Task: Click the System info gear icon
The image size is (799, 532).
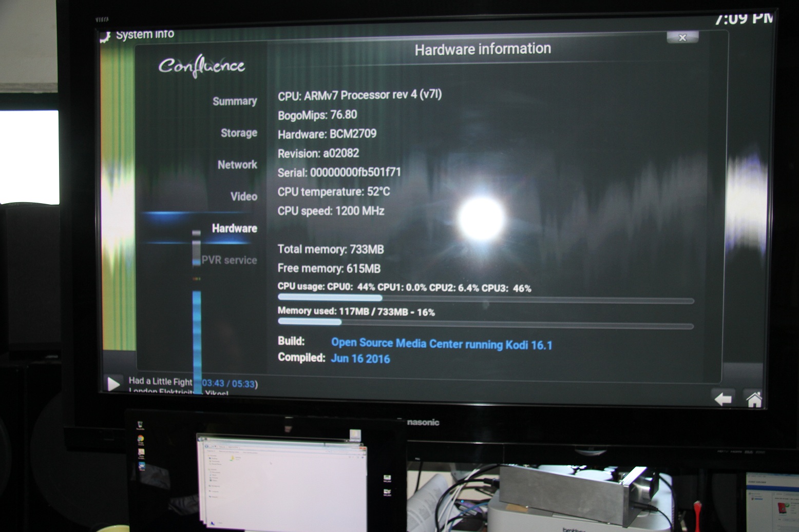Action: point(105,37)
